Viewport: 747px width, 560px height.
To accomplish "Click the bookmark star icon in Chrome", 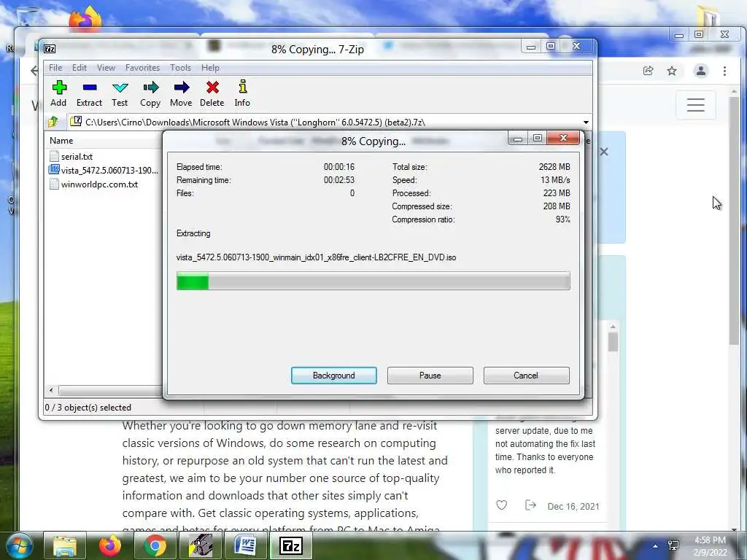I will click(x=672, y=71).
